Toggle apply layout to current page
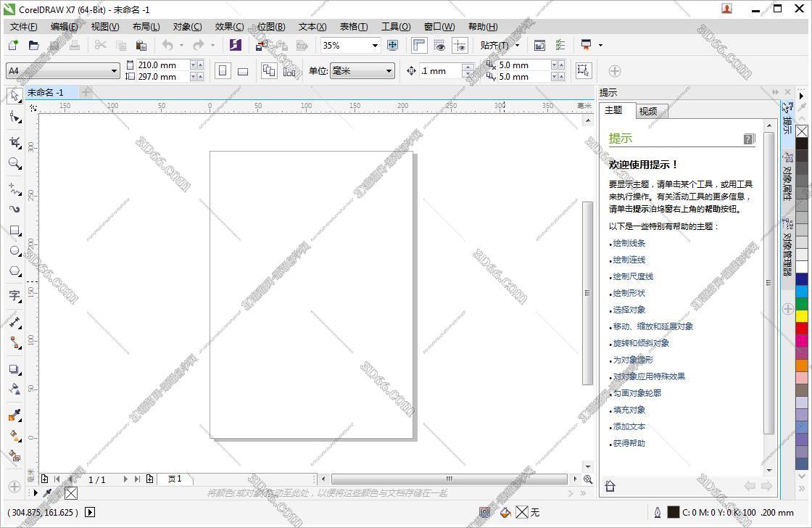 (x=289, y=71)
